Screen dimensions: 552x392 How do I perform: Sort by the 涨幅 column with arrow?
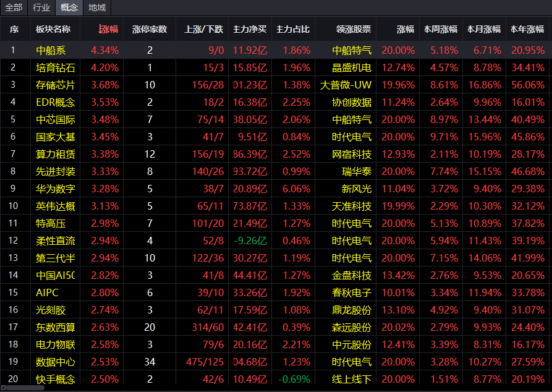pos(108,29)
